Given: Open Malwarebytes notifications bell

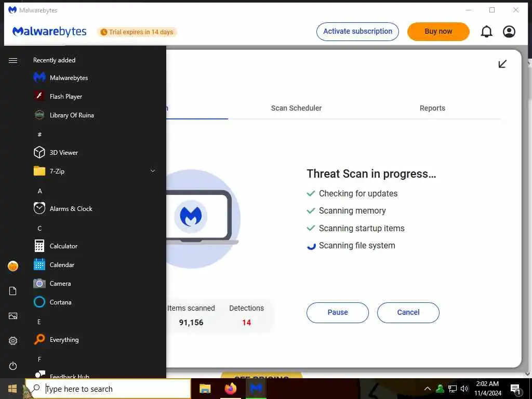Looking at the screenshot, I should coord(486,32).
